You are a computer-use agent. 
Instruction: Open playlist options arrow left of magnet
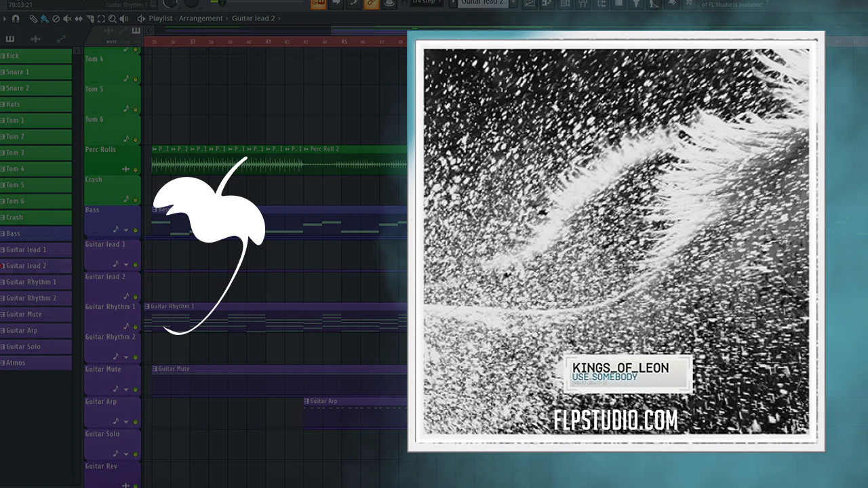coord(5,19)
